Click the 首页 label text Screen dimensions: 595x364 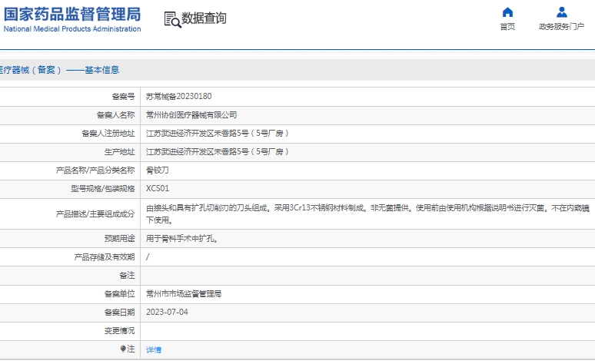(507, 27)
